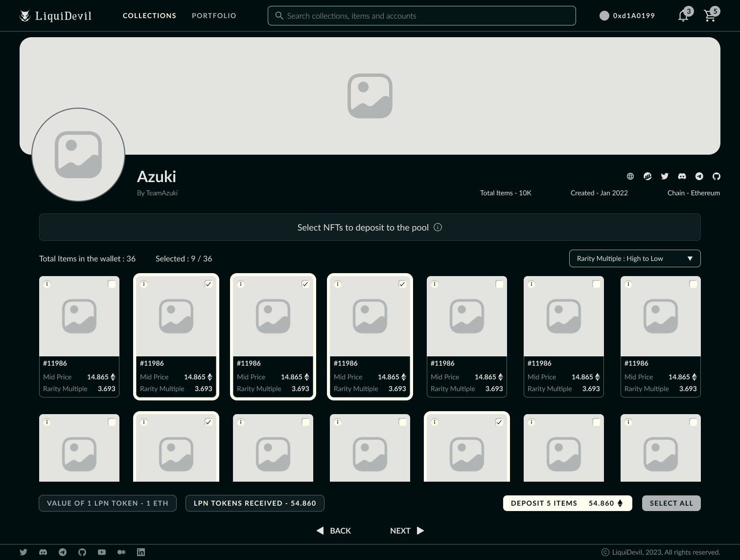This screenshot has height=560, width=740.
Task: Check the sixth top-row NFT card checkbox
Action: (x=596, y=284)
